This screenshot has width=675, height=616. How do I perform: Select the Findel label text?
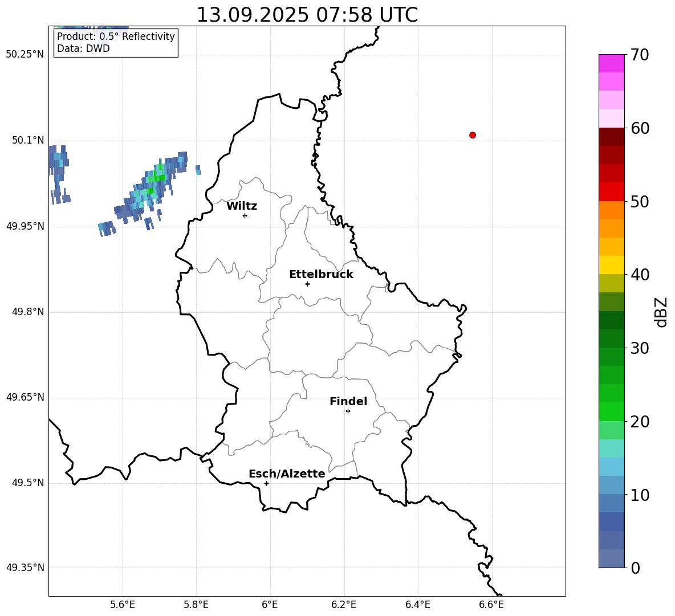tap(348, 402)
